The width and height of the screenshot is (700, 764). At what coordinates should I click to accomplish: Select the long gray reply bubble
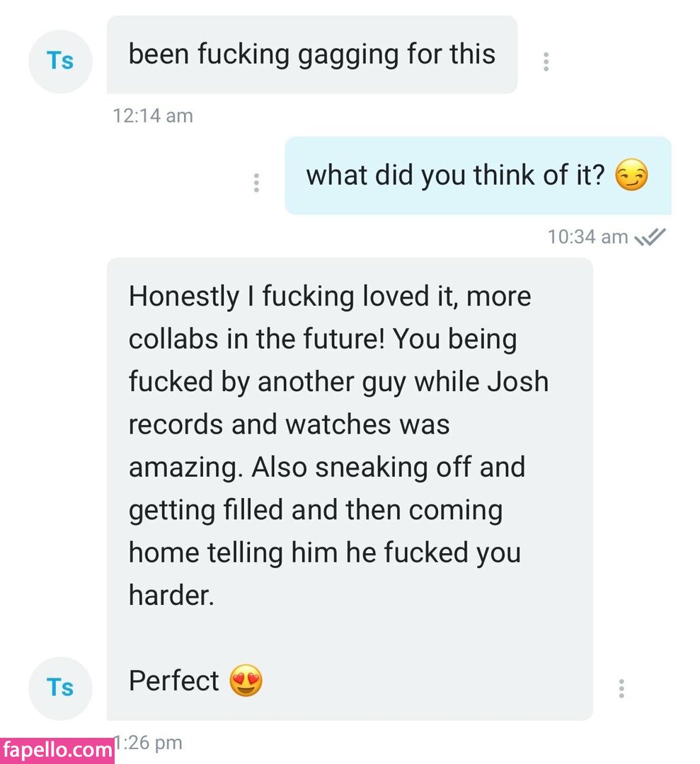coord(350,490)
